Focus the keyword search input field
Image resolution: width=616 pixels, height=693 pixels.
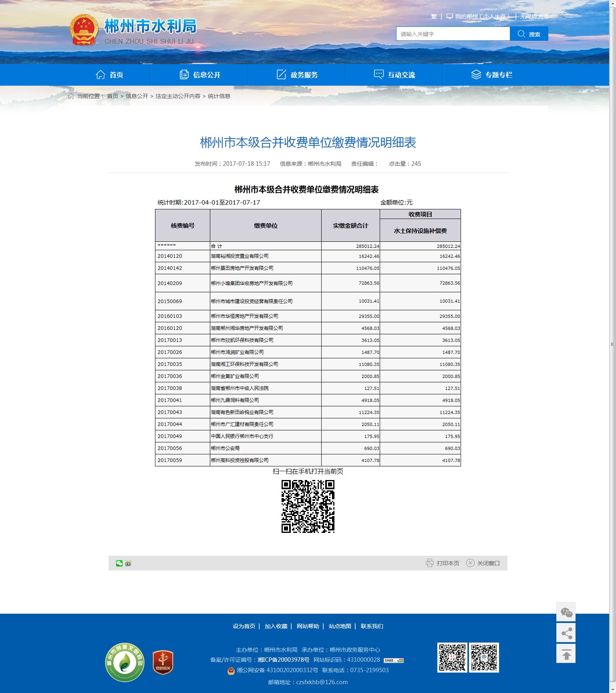click(x=453, y=34)
